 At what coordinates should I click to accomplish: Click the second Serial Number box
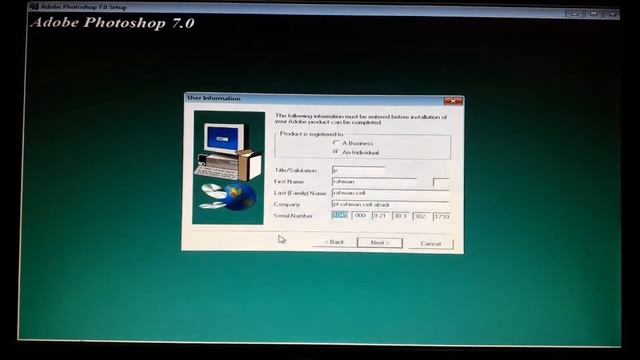click(x=360, y=216)
